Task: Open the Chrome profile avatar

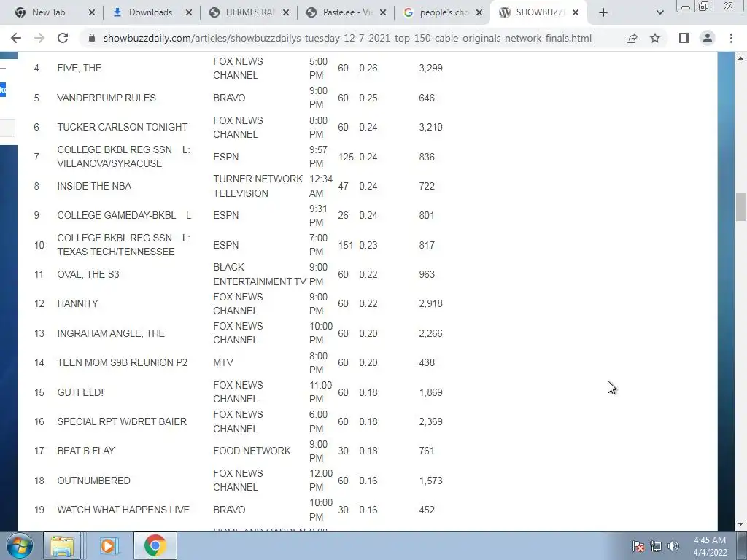Action: 708,38
